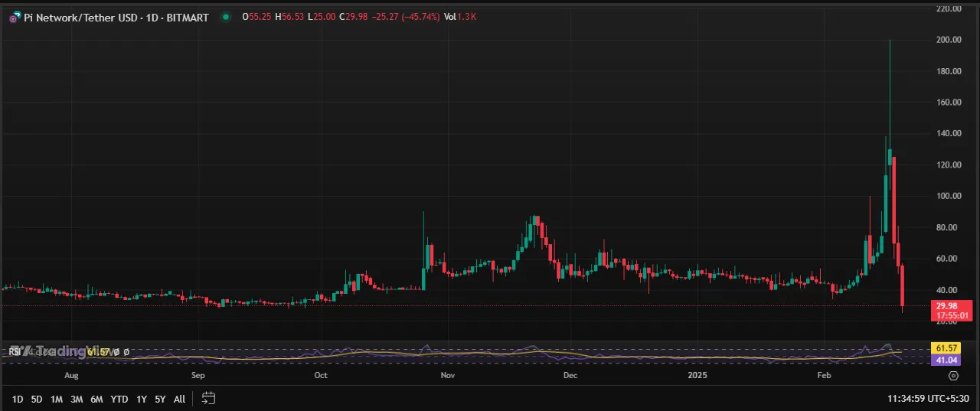Open chart settings gear below price axis

953,376
